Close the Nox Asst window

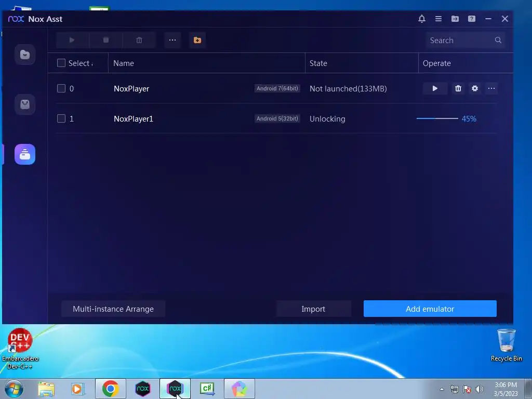coord(505,19)
